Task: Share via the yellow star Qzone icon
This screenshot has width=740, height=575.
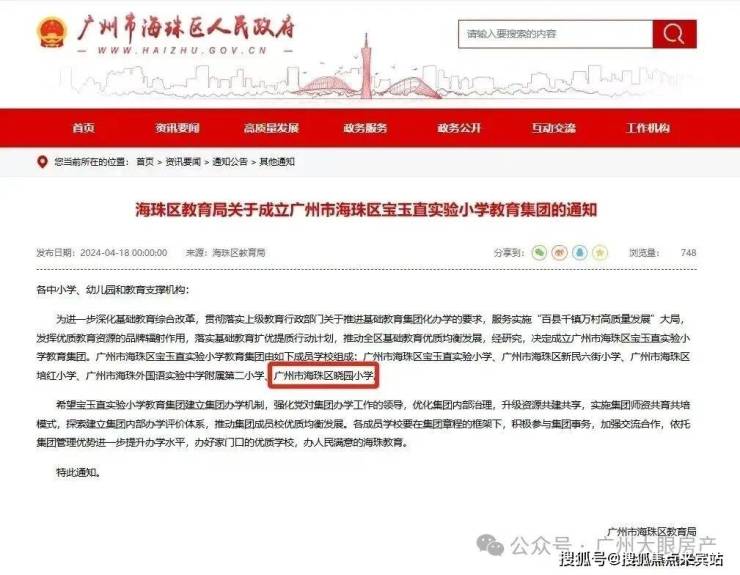Action: 600,253
